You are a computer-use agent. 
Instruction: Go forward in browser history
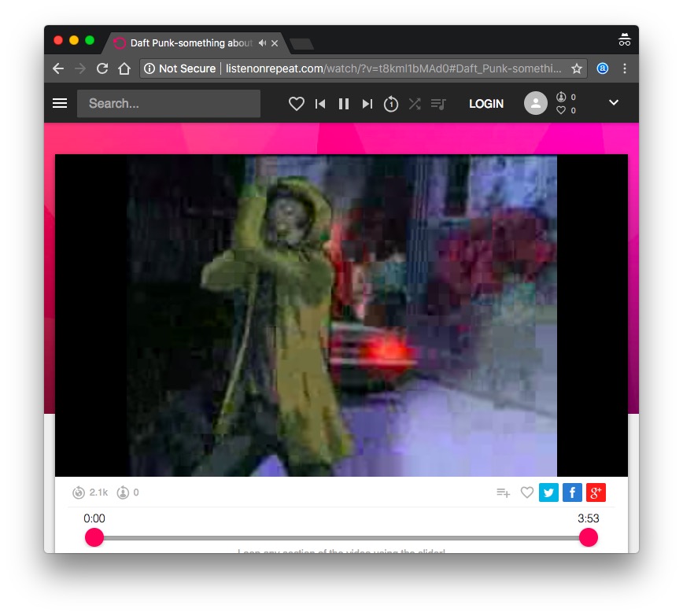click(80, 68)
